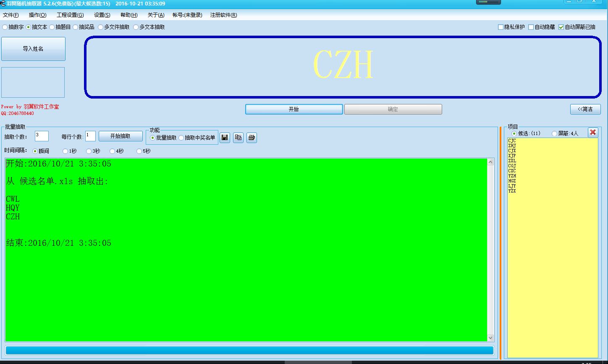Select LJY in the candidate list

[512, 186]
